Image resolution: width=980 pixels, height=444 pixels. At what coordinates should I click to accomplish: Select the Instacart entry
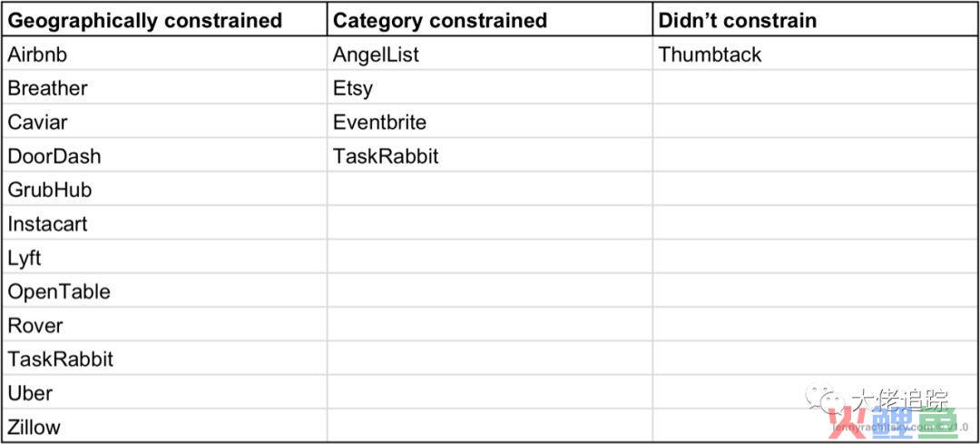[x=164, y=223]
